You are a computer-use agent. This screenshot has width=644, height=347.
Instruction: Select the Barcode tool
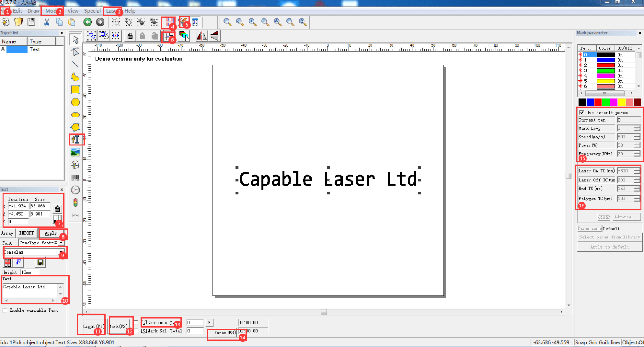[x=75, y=177]
